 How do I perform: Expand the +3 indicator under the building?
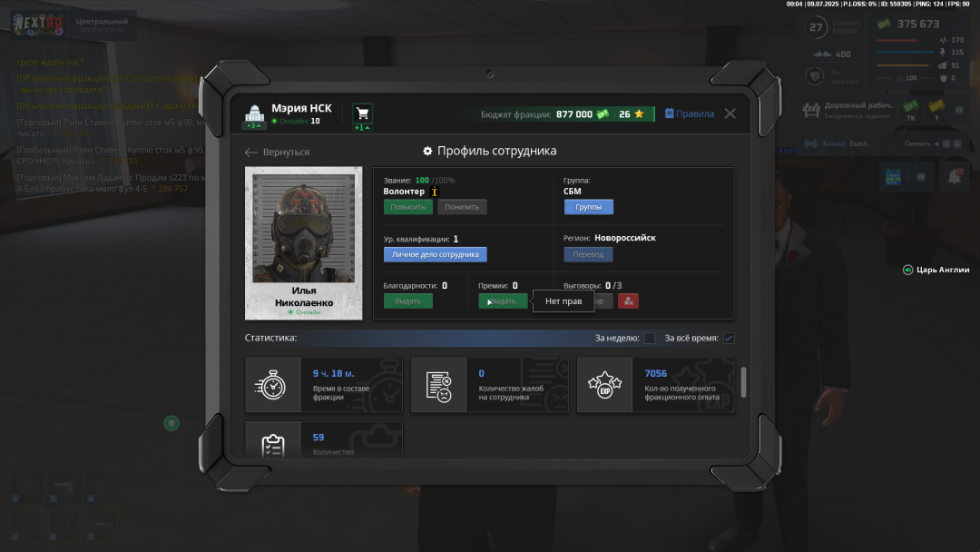[x=254, y=126]
